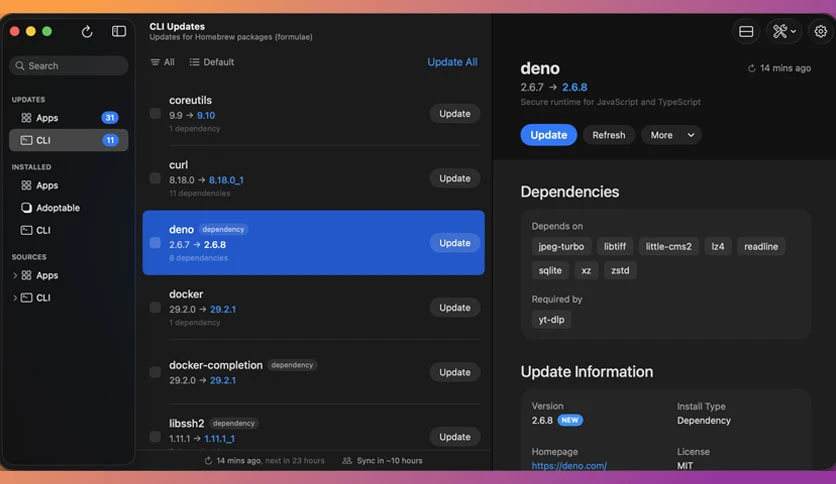The width and height of the screenshot is (836, 484).
Task: Select the coreutils row name
Action: (x=190, y=100)
